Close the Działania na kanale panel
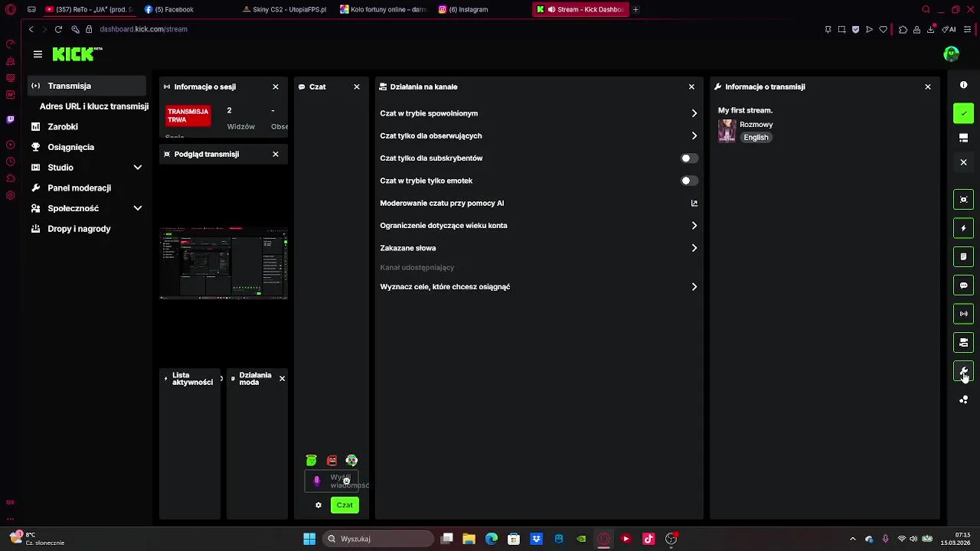980x551 pixels. point(691,86)
